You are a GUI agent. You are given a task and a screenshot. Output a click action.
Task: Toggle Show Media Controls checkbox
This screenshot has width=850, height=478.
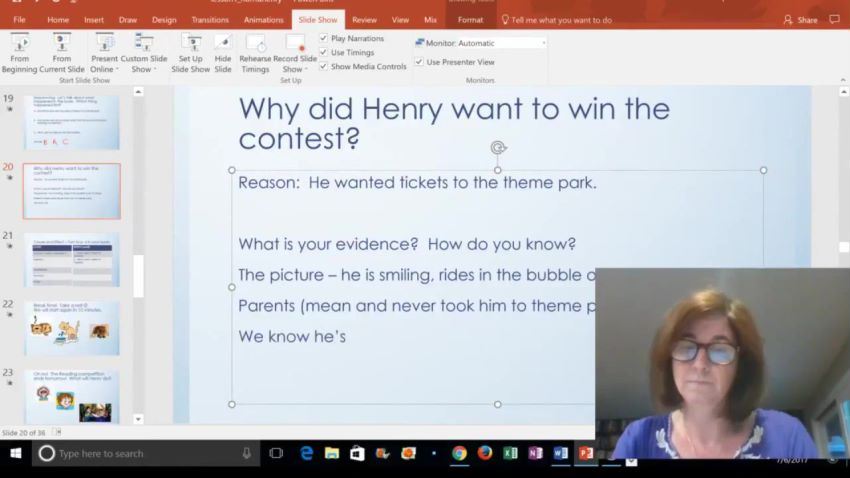324,66
